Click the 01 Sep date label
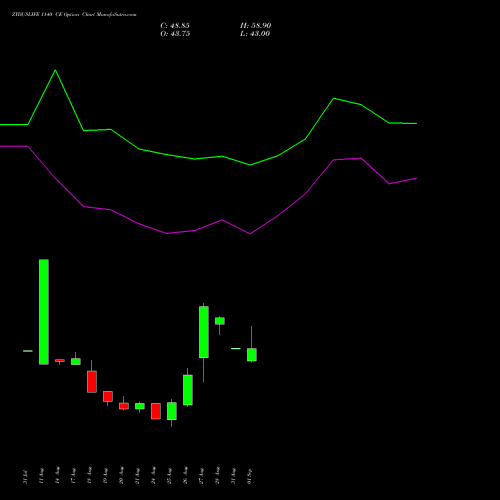The height and width of the screenshot is (500, 500). pyautogui.click(x=249, y=476)
